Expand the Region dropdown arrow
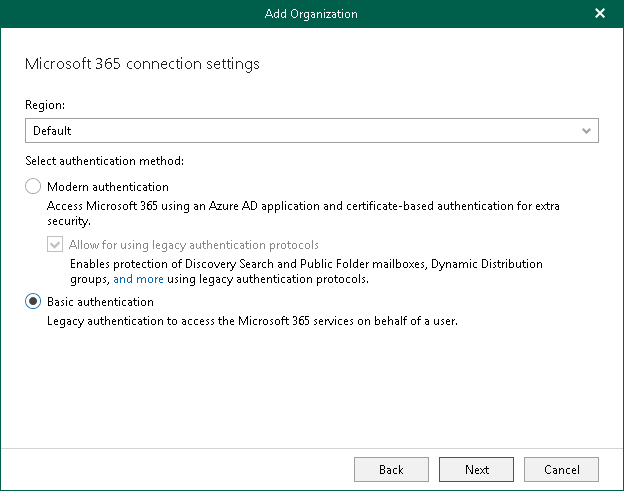This screenshot has height=491, width=624. click(586, 131)
